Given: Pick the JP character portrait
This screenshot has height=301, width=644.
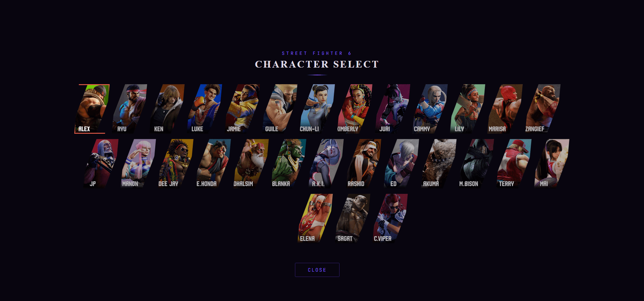Looking at the screenshot, I should 101,163.
